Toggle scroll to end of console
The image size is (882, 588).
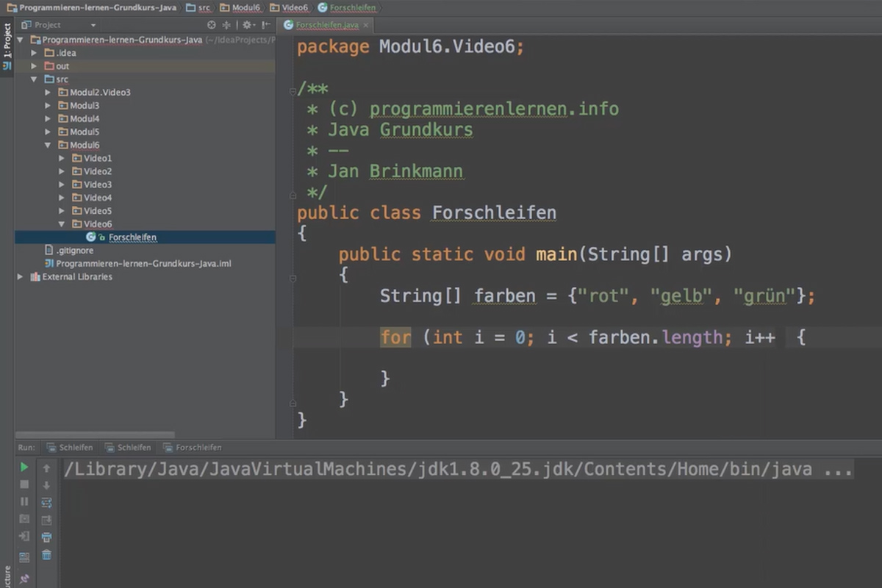point(46,520)
